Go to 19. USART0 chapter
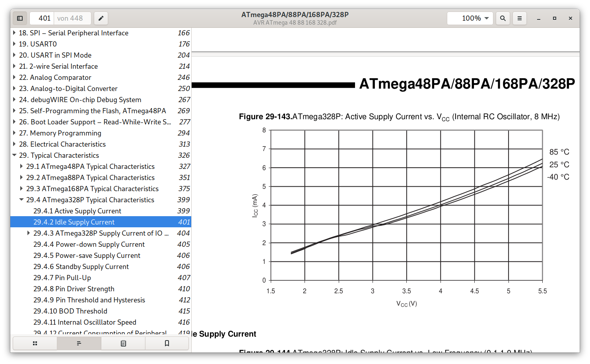590x364 pixels. (x=38, y=44)
